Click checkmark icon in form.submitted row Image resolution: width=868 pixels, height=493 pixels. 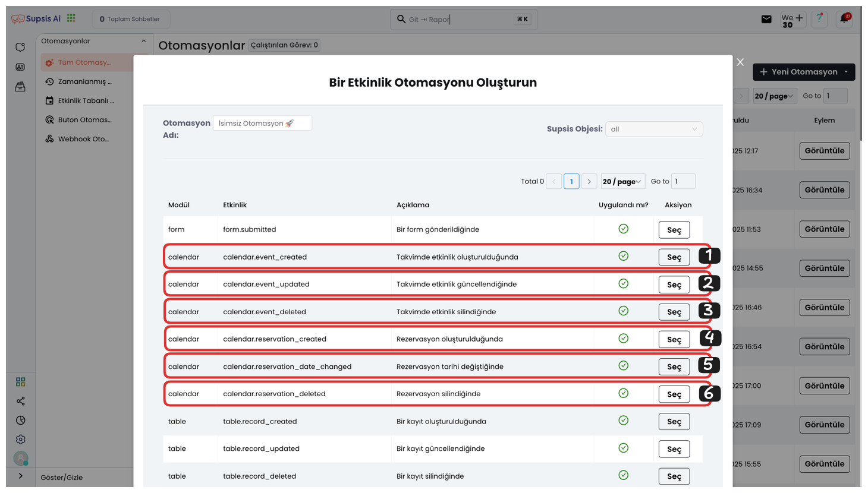click(623, 229)
